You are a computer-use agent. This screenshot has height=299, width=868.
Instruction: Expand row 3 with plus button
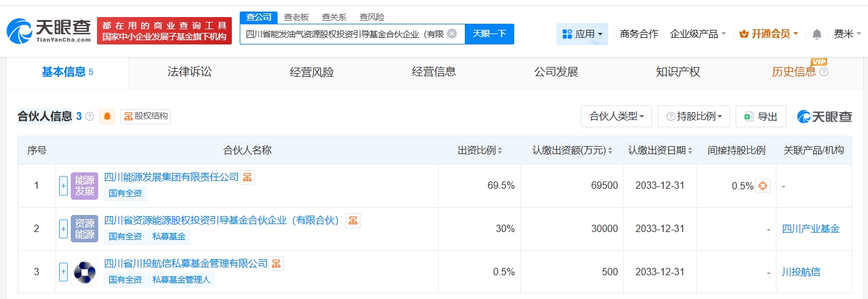pos(63,272)
